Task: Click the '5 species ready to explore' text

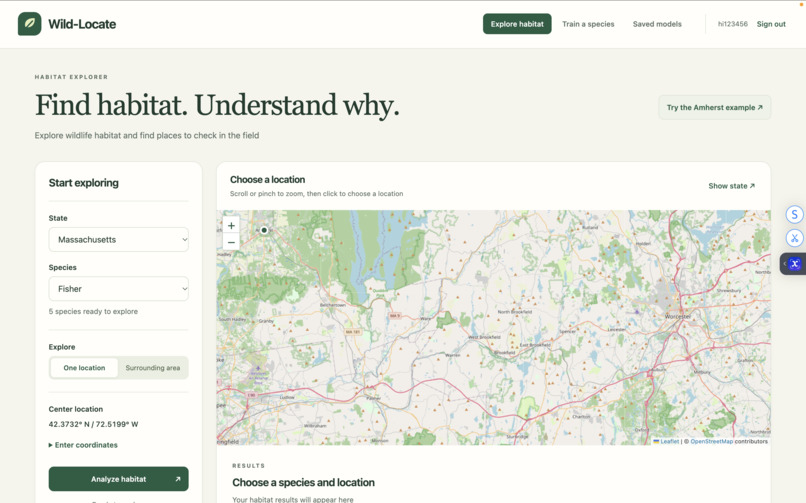Action: click(93, 311)
